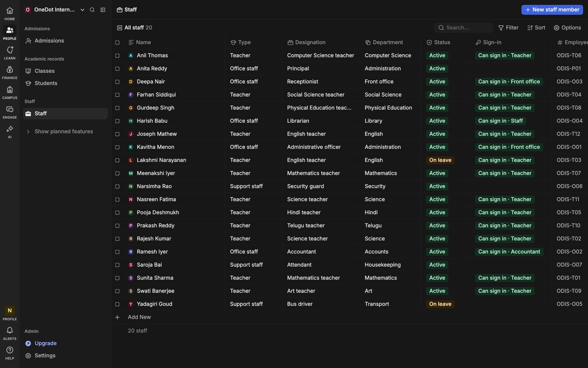Click the sidebar search magnifier icon
Viewport: 588px width, 368px height.
[x=92, y=10]
